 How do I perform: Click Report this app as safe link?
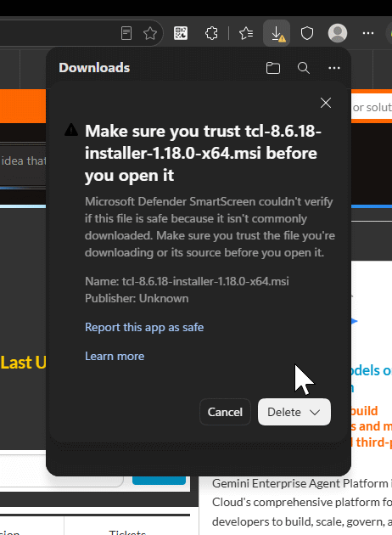click(x=144, y=327)
